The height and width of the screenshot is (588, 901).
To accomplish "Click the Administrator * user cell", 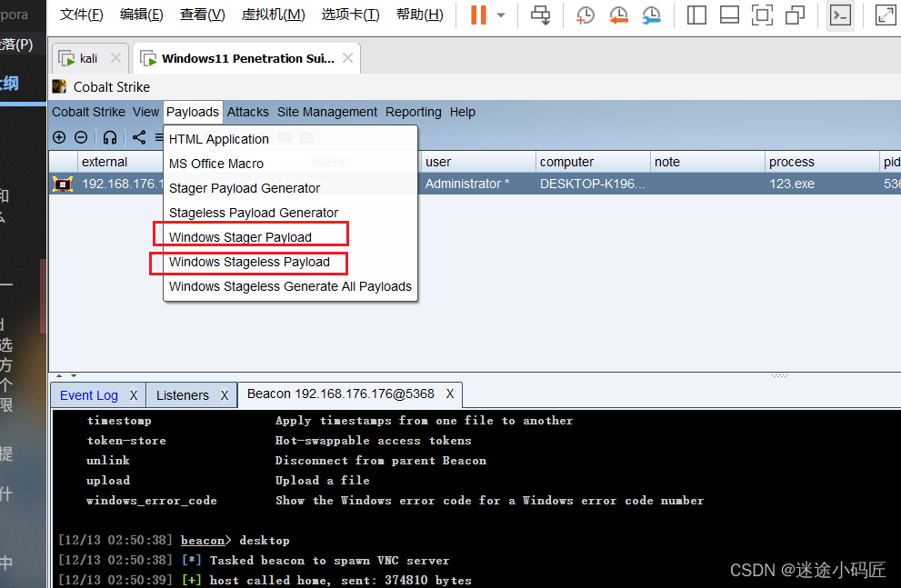I will coord(478,184).
